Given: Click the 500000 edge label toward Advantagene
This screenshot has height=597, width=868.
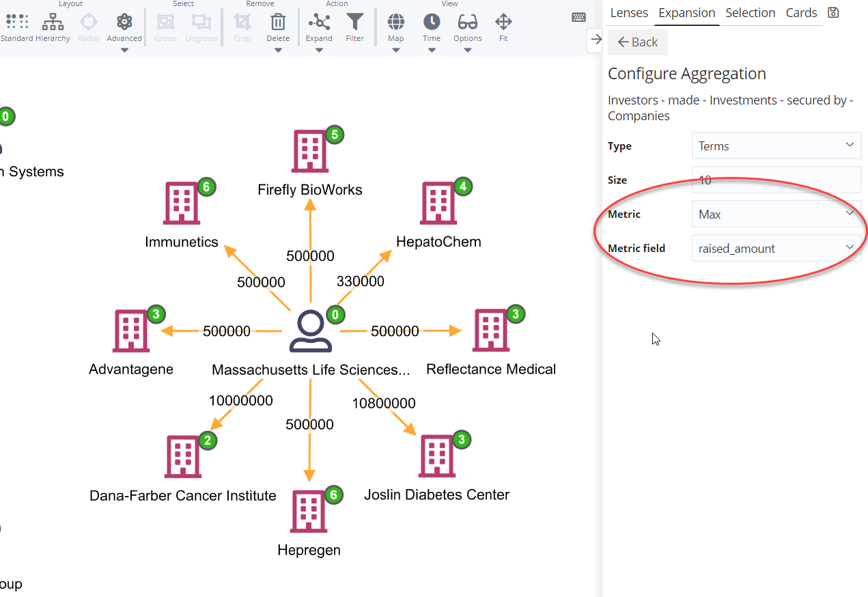Looking at the screenshot, I should (227, 331).
